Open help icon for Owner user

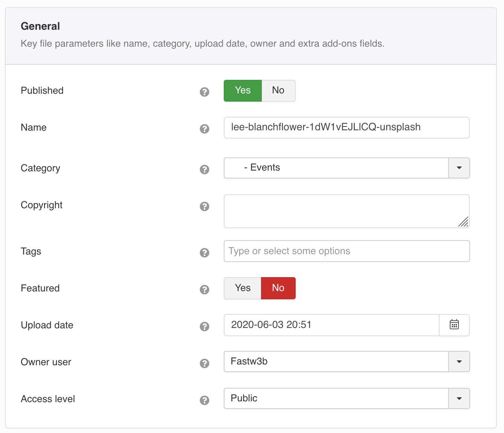205,363
